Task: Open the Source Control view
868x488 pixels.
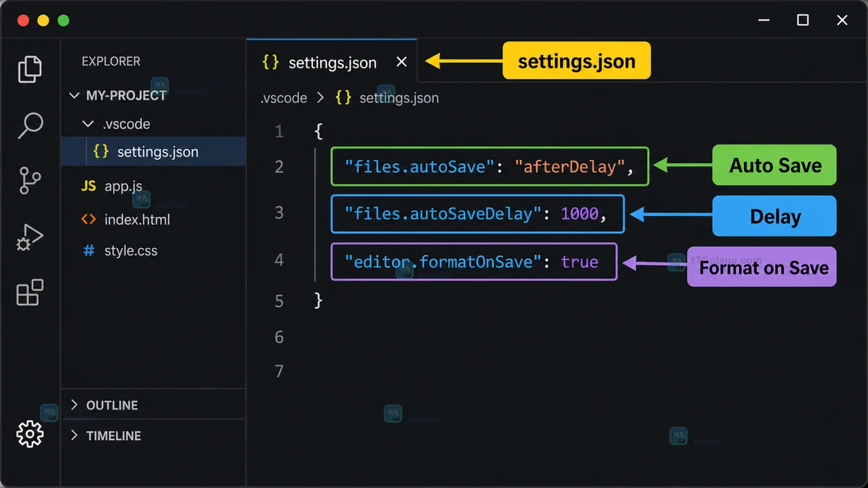Action: click(30, 181)
